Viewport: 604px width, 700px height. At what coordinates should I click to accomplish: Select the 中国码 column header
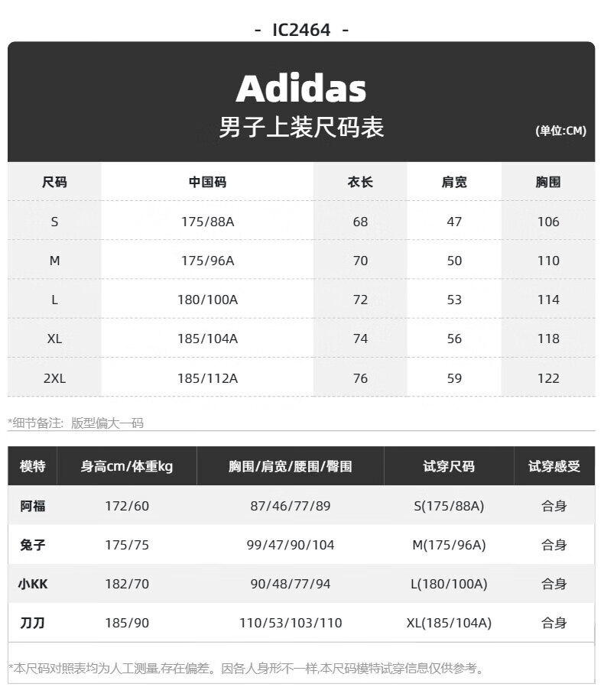coord(207,182)
